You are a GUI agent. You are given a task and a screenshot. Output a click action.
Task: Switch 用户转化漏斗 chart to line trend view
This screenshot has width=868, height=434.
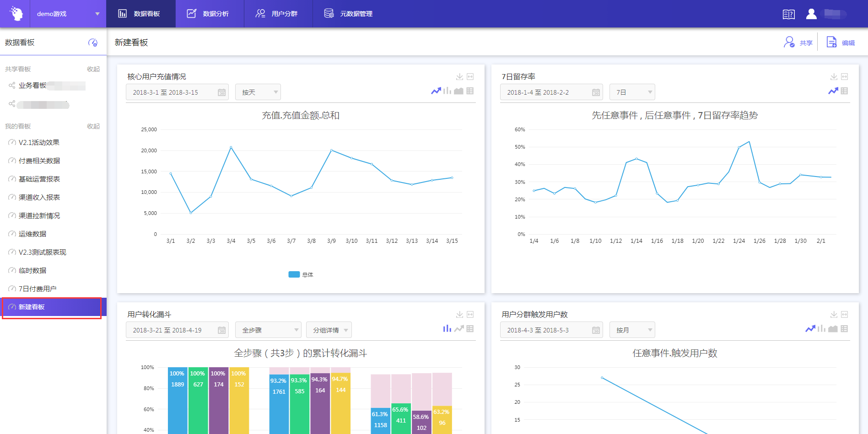click(458, 329)
